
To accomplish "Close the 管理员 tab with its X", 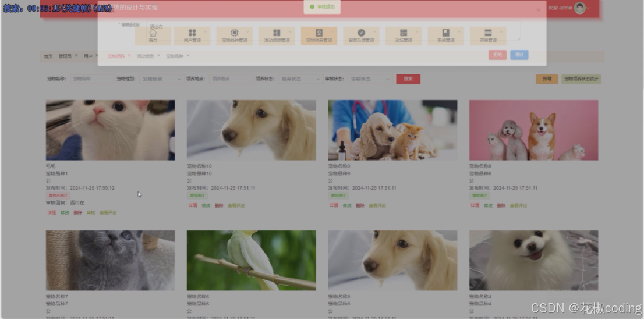I will click(76, 55).
